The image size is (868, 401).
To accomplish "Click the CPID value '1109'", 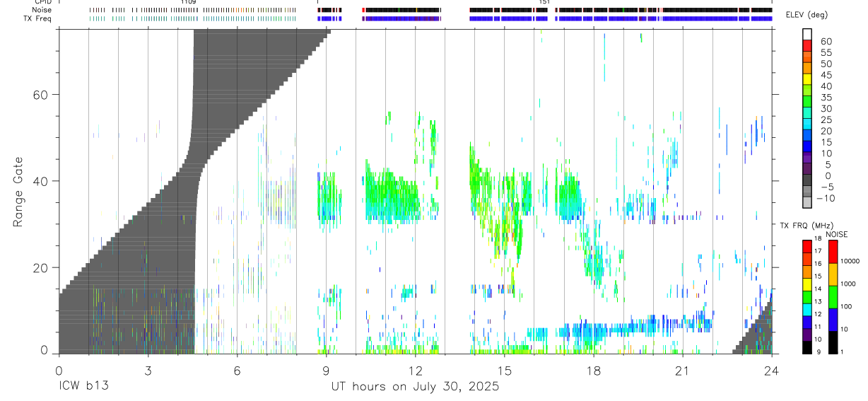I will (188, 2).
